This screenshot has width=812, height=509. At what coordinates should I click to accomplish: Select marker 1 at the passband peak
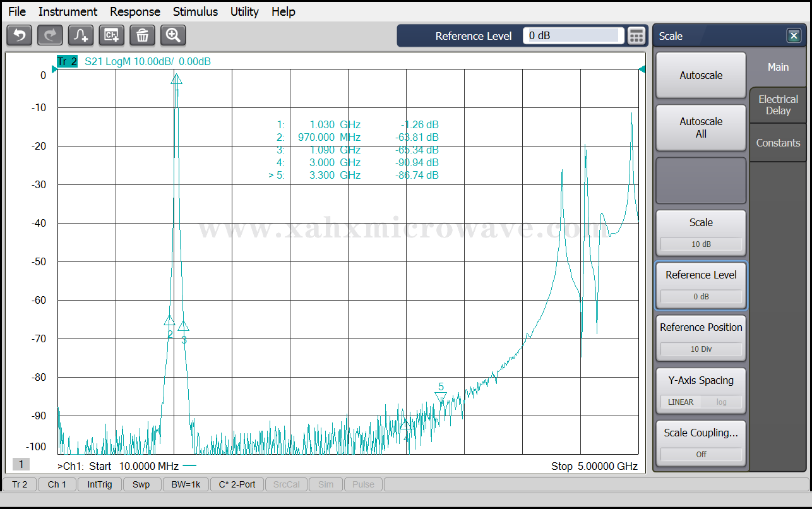pos(177,79)
